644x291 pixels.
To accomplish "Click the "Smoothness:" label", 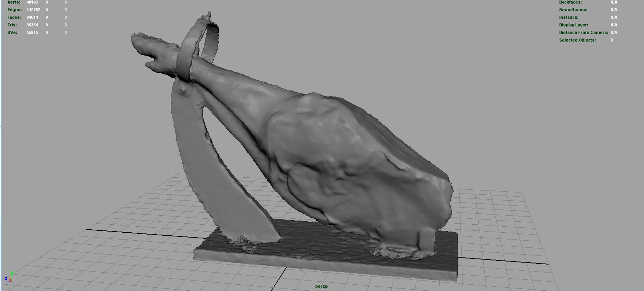I will click(573, 10).
